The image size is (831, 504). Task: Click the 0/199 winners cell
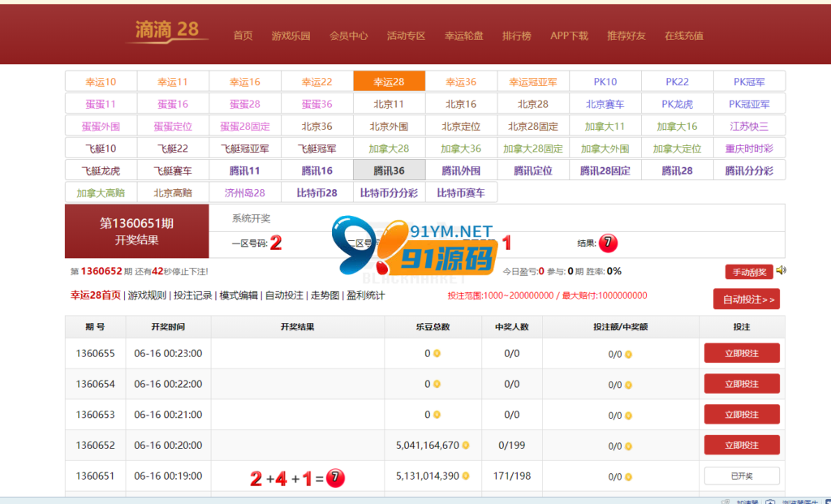click(512, 446)
